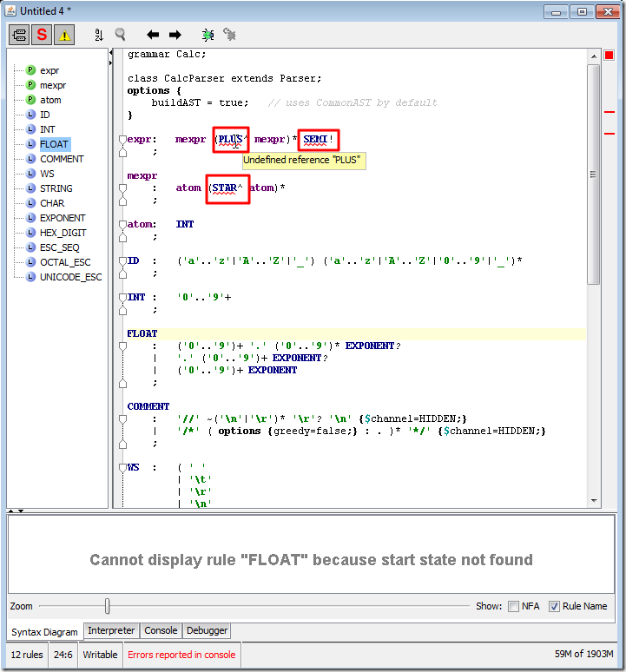This screenshot has width=626, height=672.
Task: Select the CHAR rule in tree
Action: coord(52,203)
